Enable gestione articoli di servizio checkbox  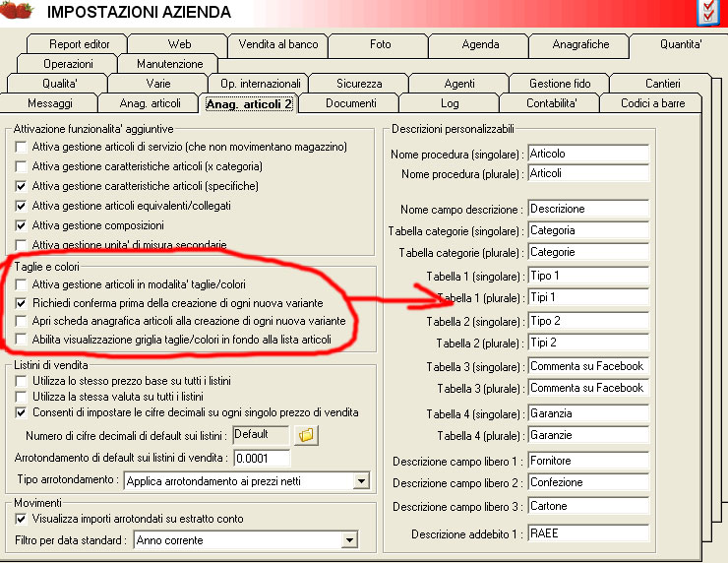click(x=21, y=147)
